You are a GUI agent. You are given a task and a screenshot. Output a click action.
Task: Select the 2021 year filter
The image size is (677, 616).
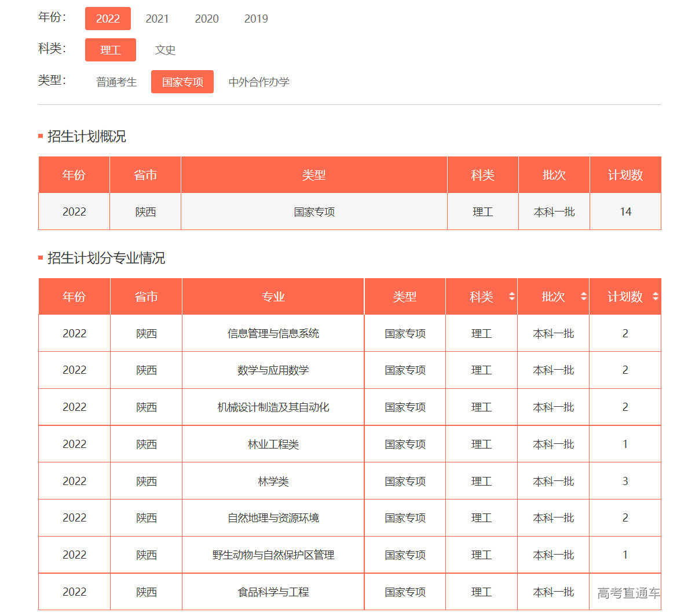[x=157, y=19]
